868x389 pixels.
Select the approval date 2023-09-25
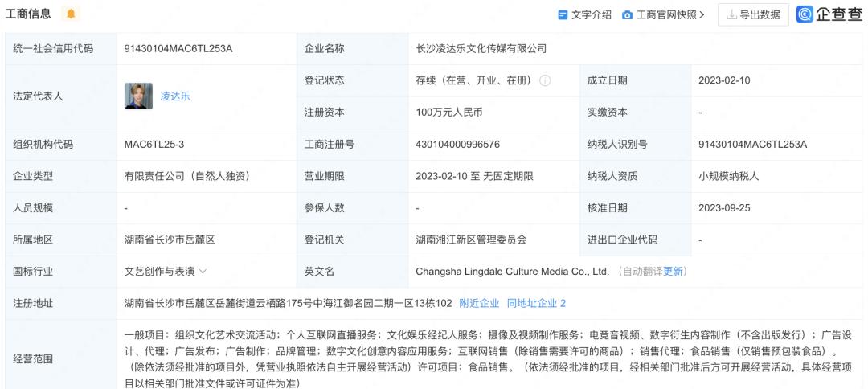(x=724, y=208)
